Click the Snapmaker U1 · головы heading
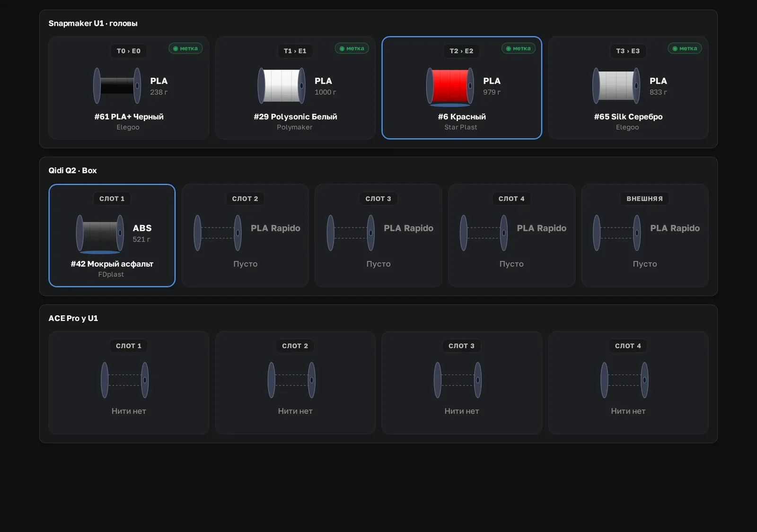The image size is (757, 532). [93, 23]
